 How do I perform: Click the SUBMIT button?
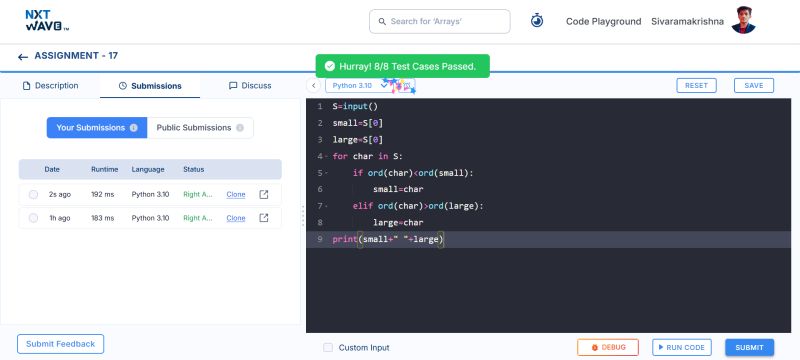pos(749,347)
